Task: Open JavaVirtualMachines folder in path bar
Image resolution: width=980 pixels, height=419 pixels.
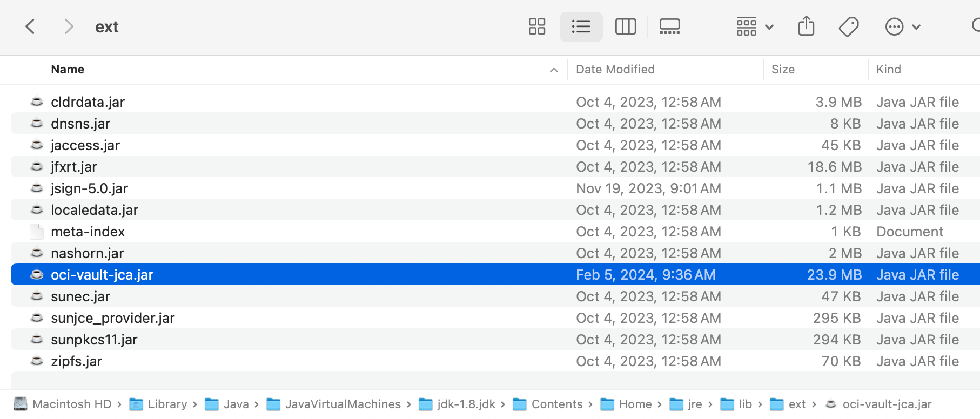Action: pos(343,404)
